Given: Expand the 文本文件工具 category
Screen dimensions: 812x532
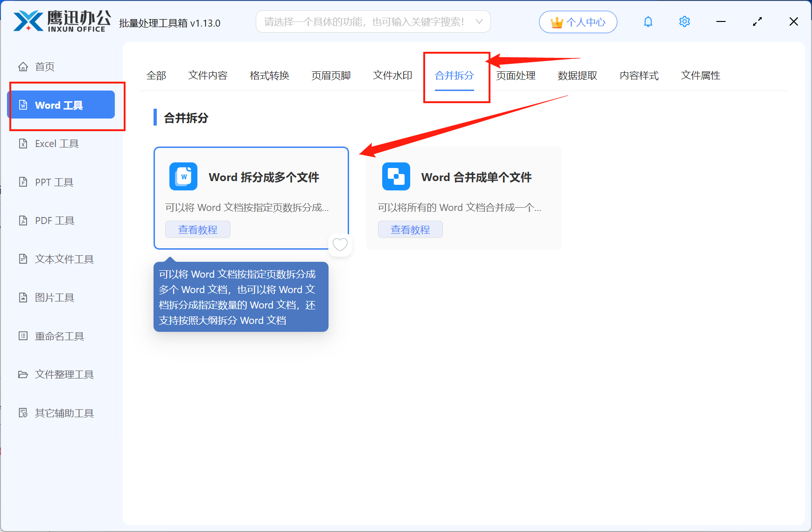Looking at the screenshot, I should coord(63,259).
